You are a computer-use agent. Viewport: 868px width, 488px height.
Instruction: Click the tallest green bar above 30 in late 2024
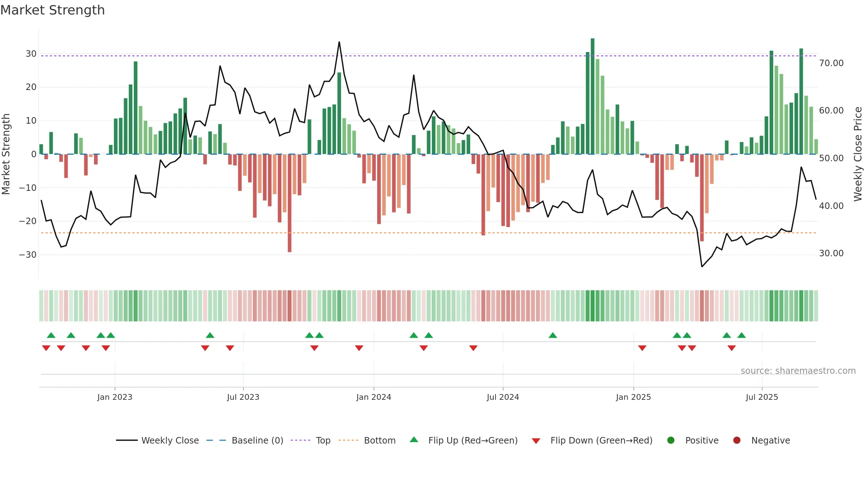tap(592, 96)
